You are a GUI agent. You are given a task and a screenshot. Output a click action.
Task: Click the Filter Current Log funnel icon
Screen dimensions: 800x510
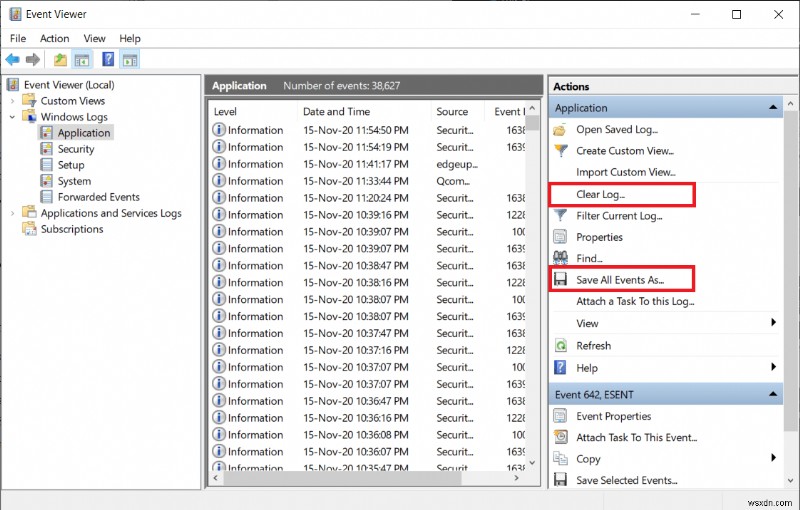tap(560, 216)
